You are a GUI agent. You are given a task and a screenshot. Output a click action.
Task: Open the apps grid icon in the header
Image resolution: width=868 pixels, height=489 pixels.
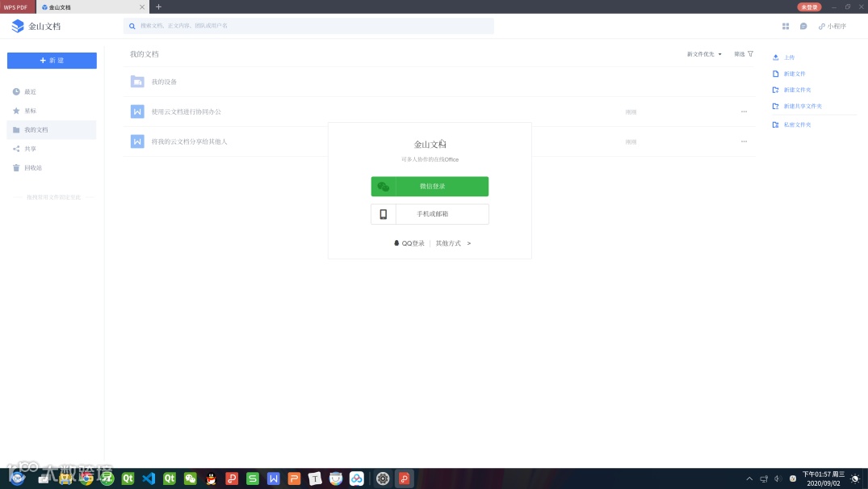pyautogui.click(x=786, y=26)
